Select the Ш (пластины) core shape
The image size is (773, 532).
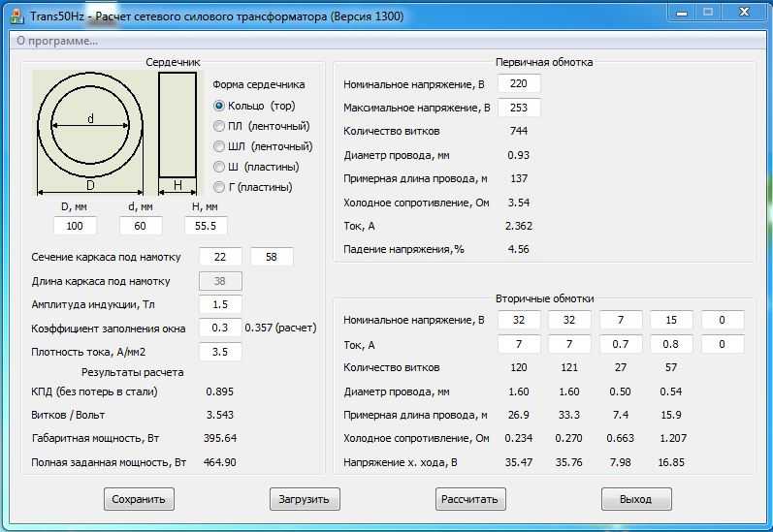[x=256, y=167]
